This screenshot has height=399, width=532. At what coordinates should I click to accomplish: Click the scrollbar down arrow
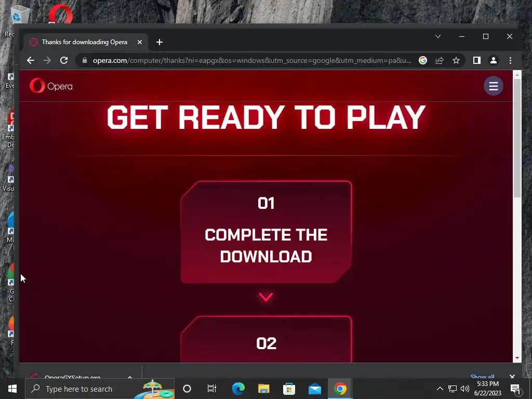click(517, 358)
